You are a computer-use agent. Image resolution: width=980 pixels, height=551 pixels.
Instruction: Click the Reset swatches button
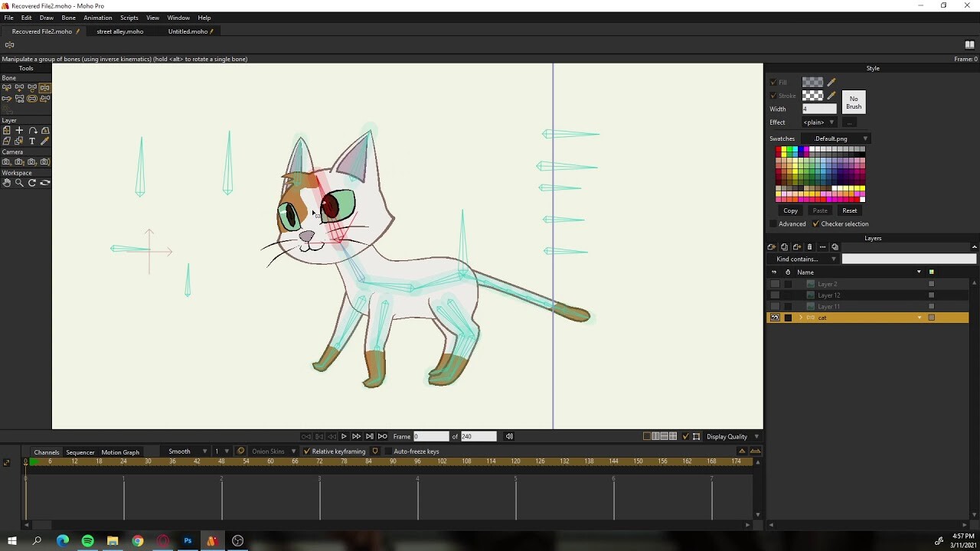849,210
